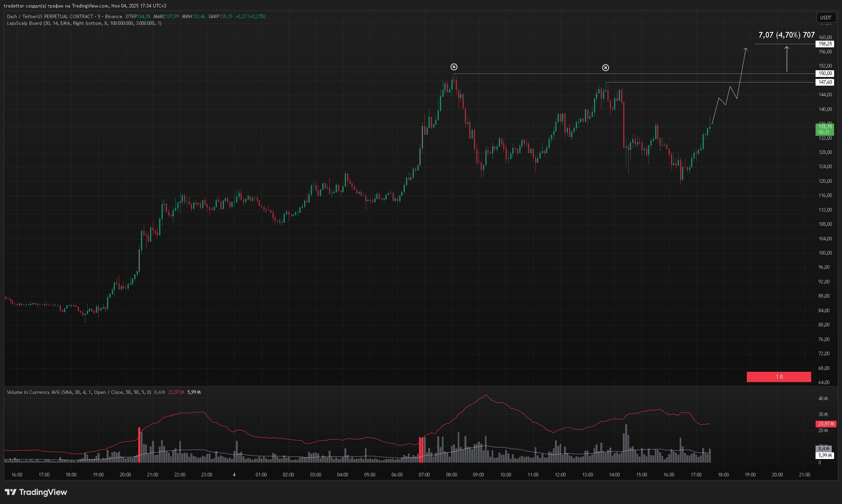Screen dimensions: 842x504
Task: Open the USDT currency selector
Action: pyautogui.click(x=825, y=17)
